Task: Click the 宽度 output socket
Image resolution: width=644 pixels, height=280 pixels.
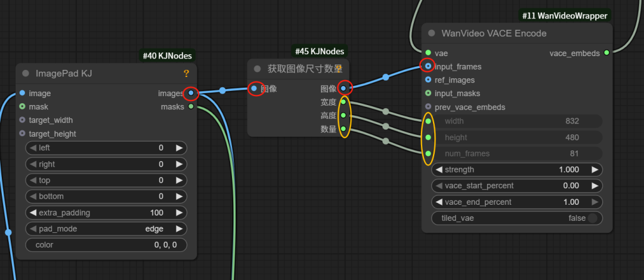Action: [343, 102]
